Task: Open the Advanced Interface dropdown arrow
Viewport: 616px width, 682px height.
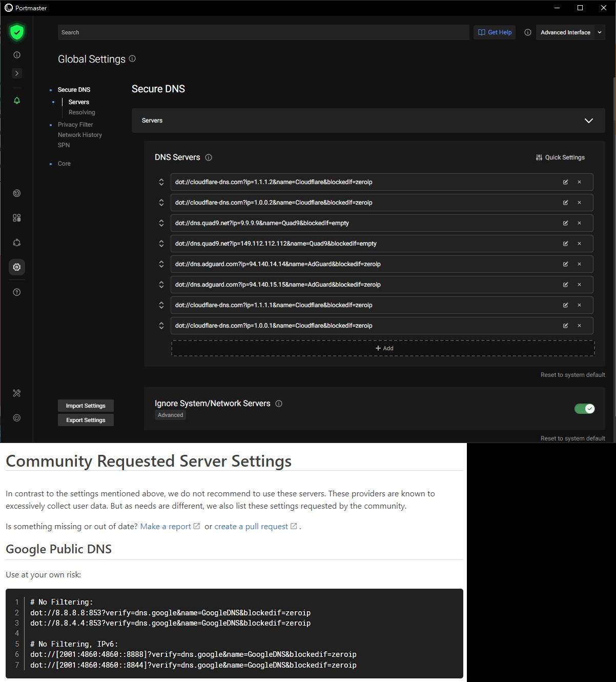Action: tap(600, 32)
